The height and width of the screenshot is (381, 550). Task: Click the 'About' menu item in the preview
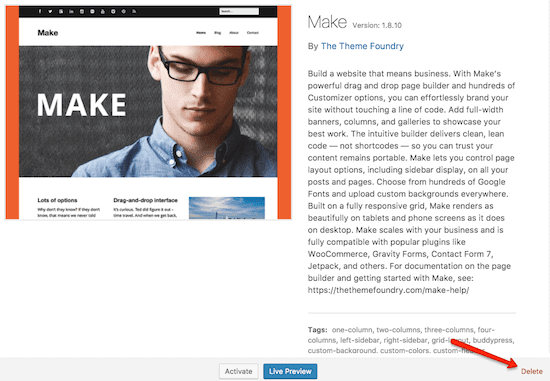tap(234, 33)
